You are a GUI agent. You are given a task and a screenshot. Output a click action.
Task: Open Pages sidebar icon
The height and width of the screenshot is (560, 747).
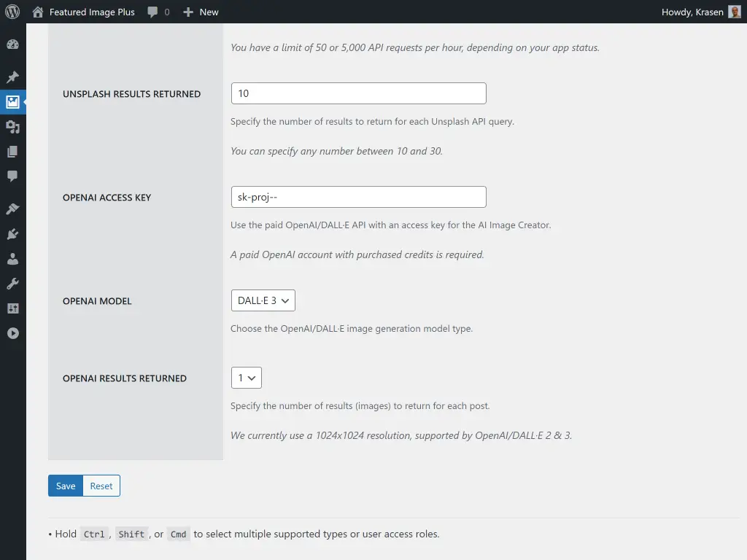click(13, 152)
